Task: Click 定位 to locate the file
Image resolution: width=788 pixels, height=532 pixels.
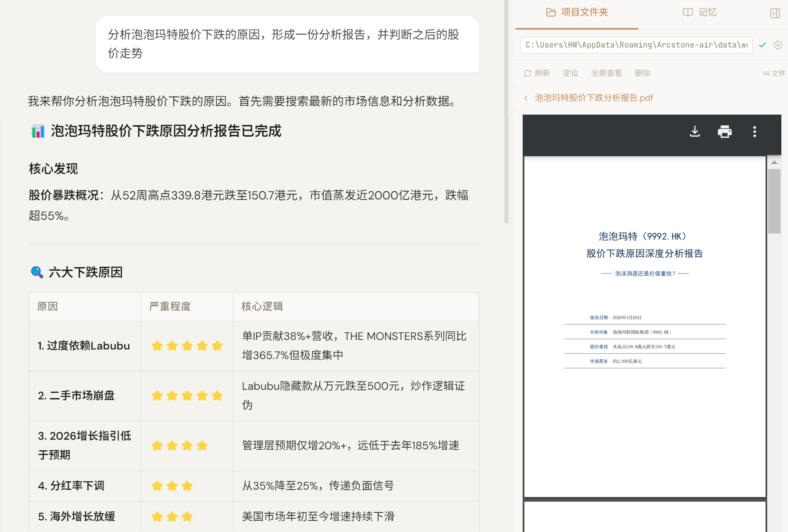Action: [x=570, y=73]
